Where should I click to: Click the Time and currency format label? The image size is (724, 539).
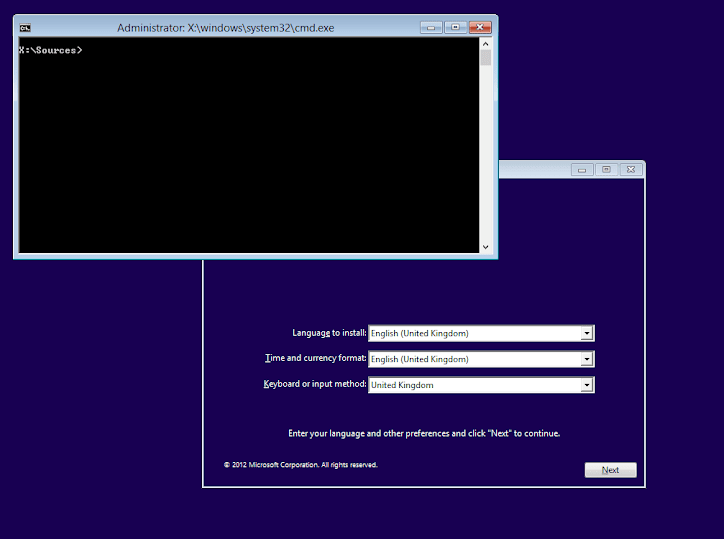click(x=315, y=358)
